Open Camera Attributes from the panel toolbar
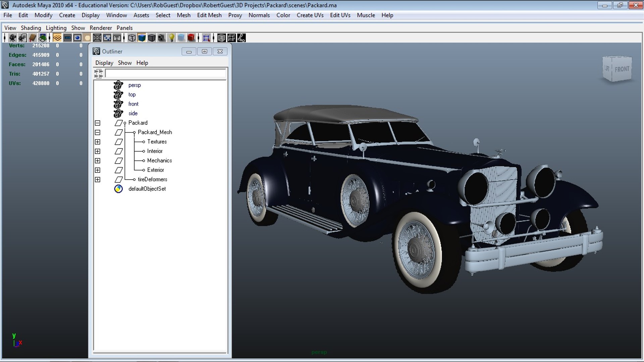Image resolution: width=644 pixels, height=362 pixels. point(23,38)
